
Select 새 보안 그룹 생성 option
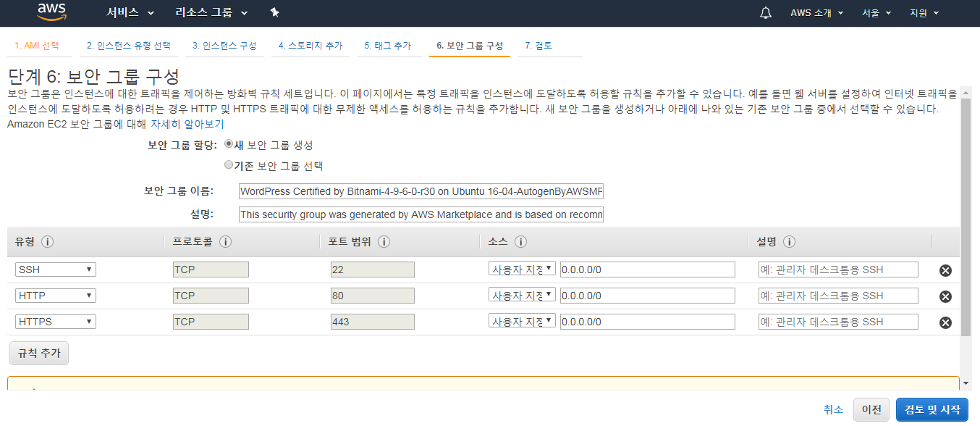pyautogui.click(x=229, y=144)
